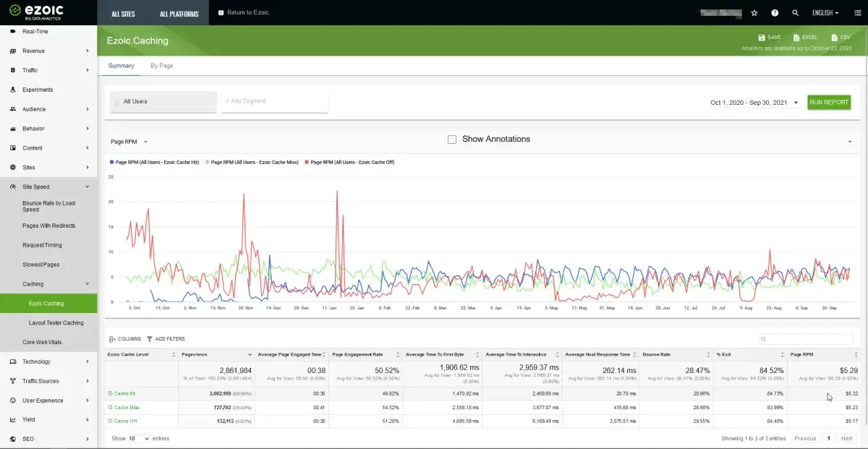Open the table COLUMNS chooser icon
868x449 pixels.
[112, 339]
